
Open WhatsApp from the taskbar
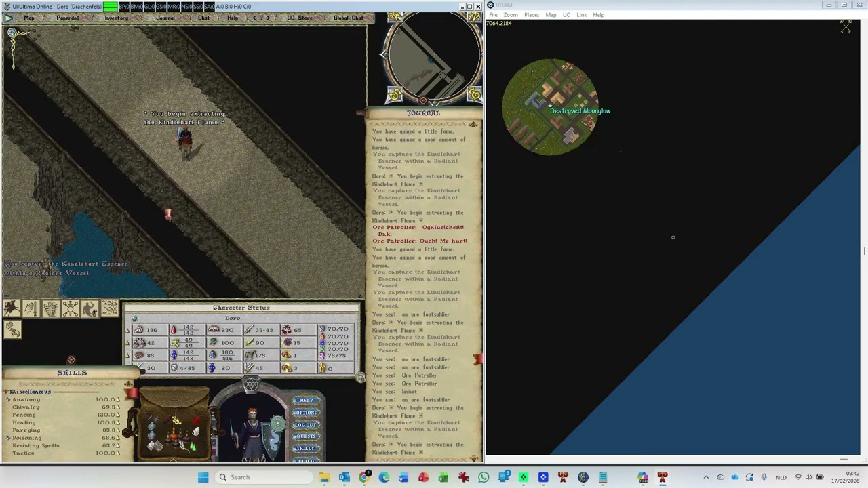pyautogui.click(x=484, y=477)
